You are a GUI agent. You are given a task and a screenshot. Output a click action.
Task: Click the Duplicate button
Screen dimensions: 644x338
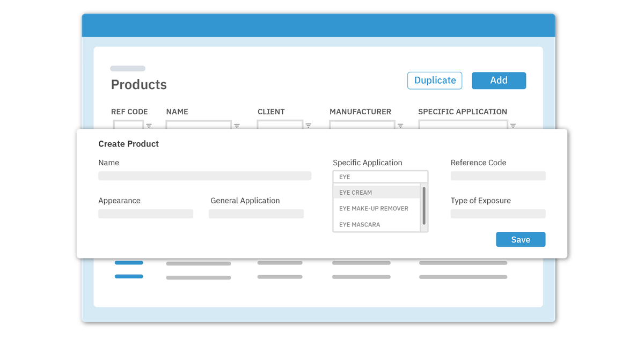click(x=435, y=80)
